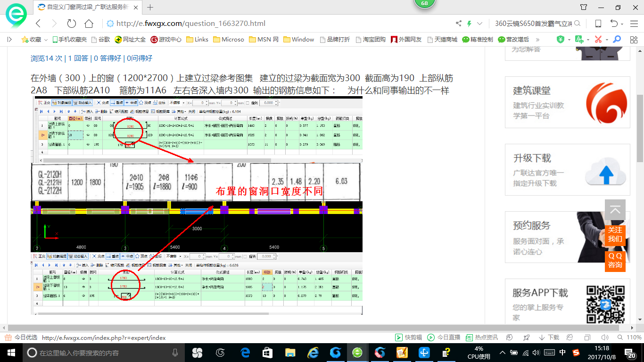Go to the browser home page icon
The height and width of the screenshot is (362, 644).
[89, 24]
